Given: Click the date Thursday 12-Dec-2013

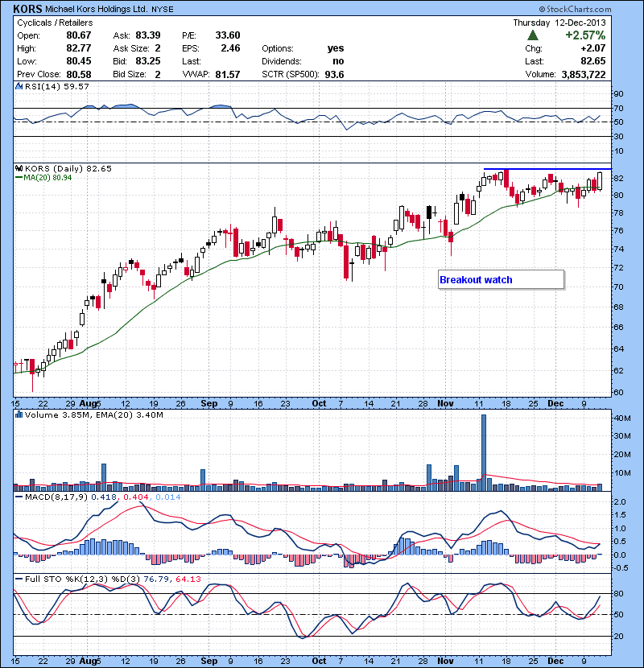Looking at the screenshot, I should click(x=559, y=23).
